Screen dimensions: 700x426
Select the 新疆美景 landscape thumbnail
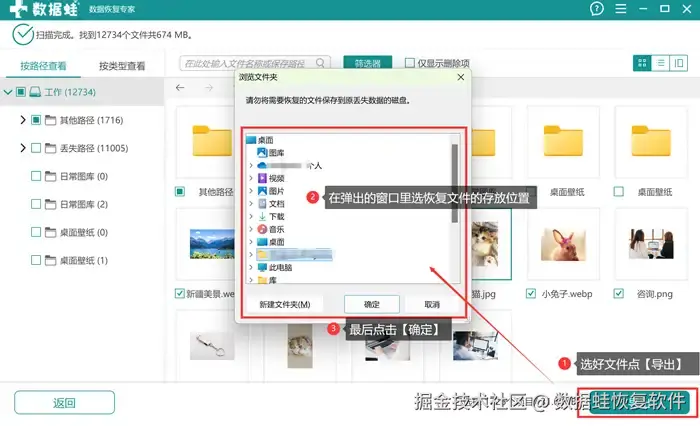click(212, 244)
